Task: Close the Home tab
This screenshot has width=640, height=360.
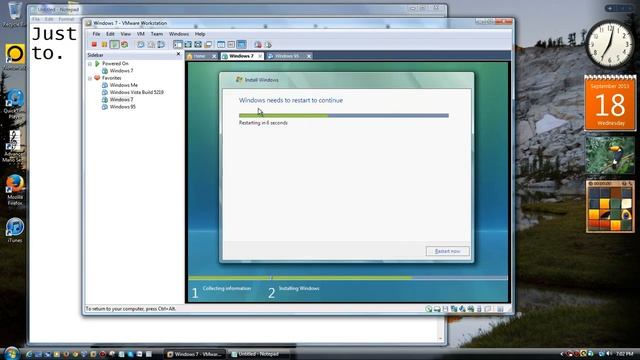Action: tap(214, 56)
